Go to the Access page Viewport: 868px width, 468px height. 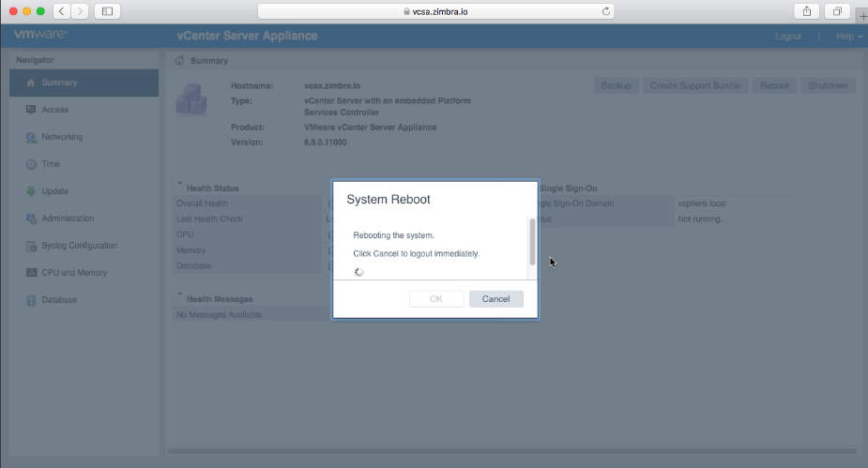click(84, 110)
